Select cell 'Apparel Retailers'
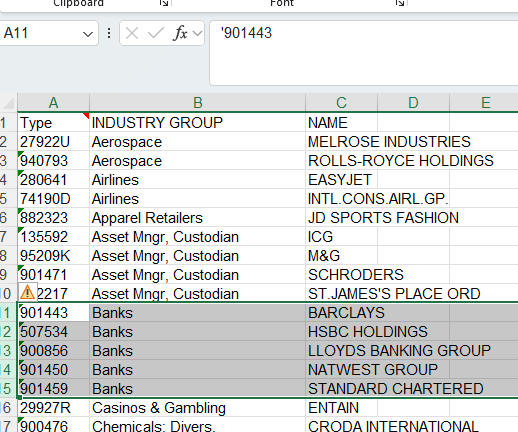This screenshot has width=518, height=432. click(x=197, y=218)
